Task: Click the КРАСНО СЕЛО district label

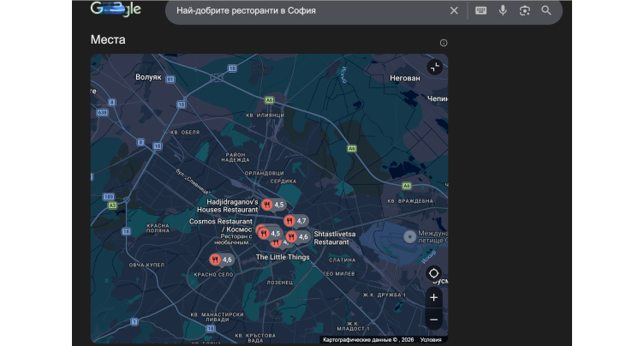Action: pos(213,275)
